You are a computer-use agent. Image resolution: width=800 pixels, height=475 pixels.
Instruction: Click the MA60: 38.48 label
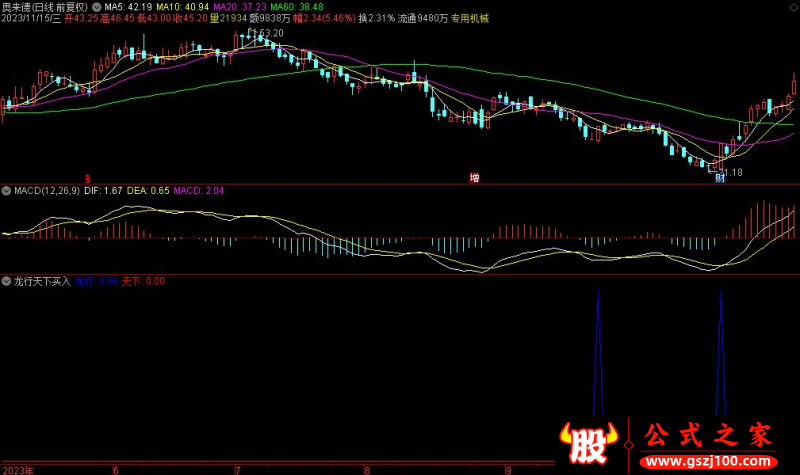[x=297, y=7]
